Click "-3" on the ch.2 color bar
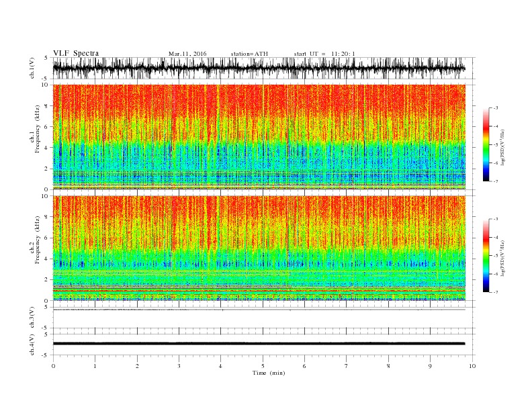Screen dimensions: 532x411 [496, 219]
